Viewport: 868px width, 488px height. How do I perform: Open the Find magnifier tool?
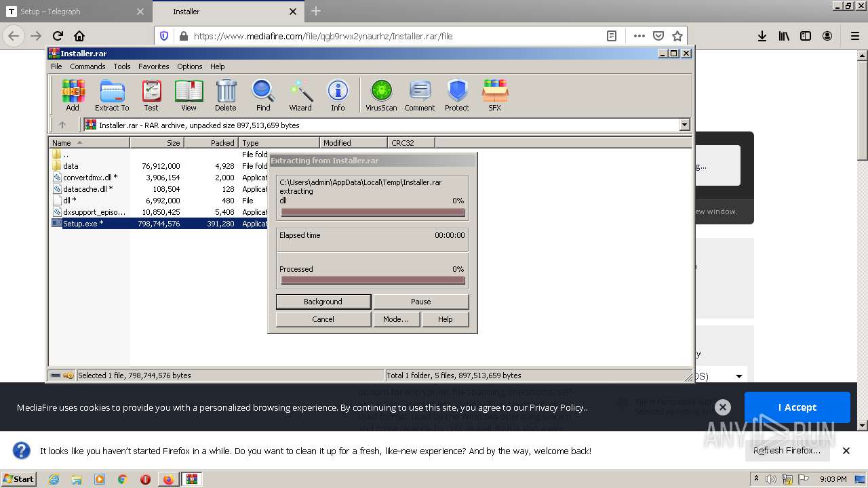click(263, 95)
